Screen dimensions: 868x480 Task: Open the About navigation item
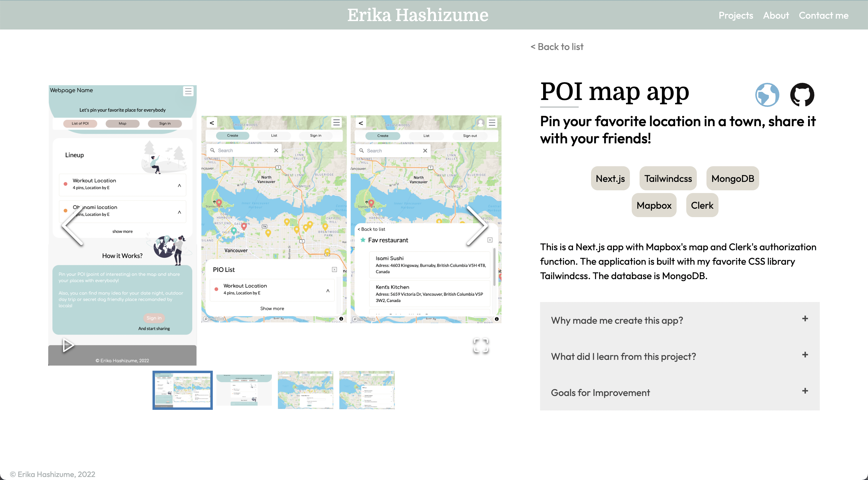pyautogui.click(x=776, y=15)
